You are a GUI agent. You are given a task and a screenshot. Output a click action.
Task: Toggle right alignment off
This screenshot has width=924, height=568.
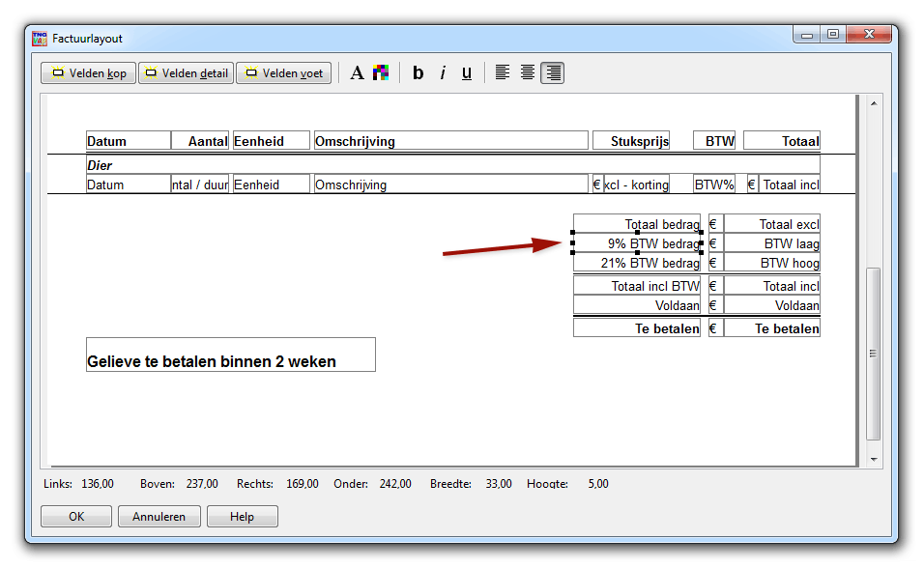tap(552, 71)
